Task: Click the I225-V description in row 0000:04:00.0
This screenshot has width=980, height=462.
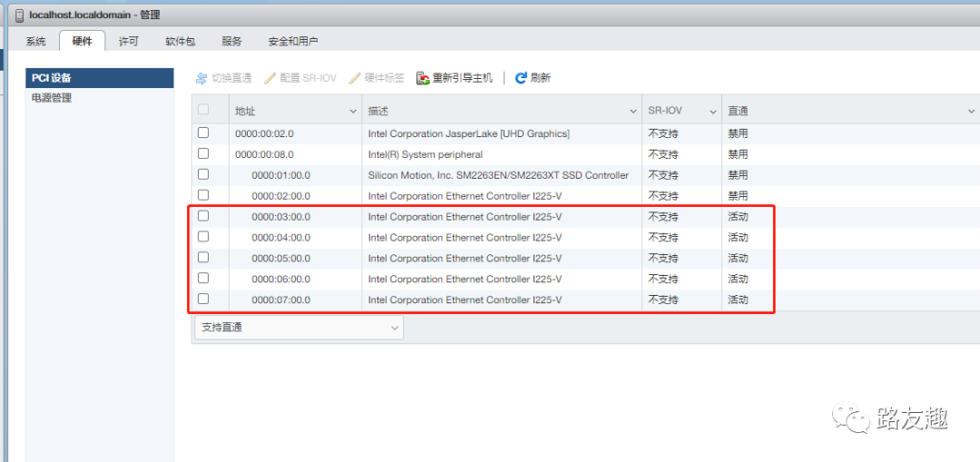Action: point(465,238)
